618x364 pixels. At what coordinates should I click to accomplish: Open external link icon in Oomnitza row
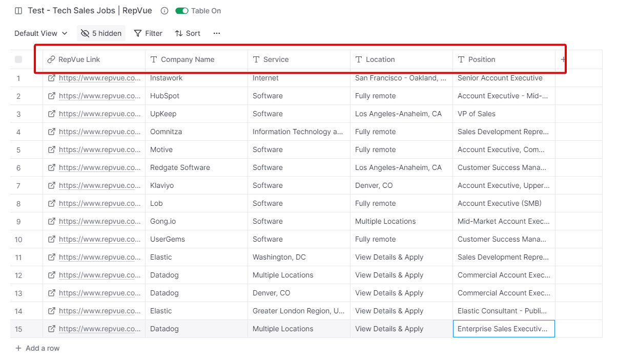click(x=52, y=132)
